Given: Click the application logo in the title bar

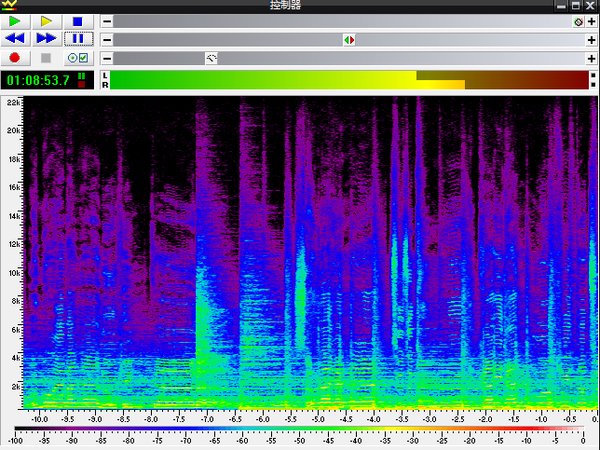Looking at the screenshot, I should [x=9, y=5].
